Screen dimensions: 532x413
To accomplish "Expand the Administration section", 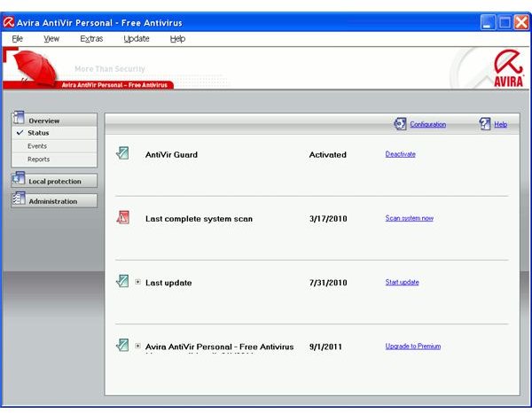I will (x=54, y=200).
